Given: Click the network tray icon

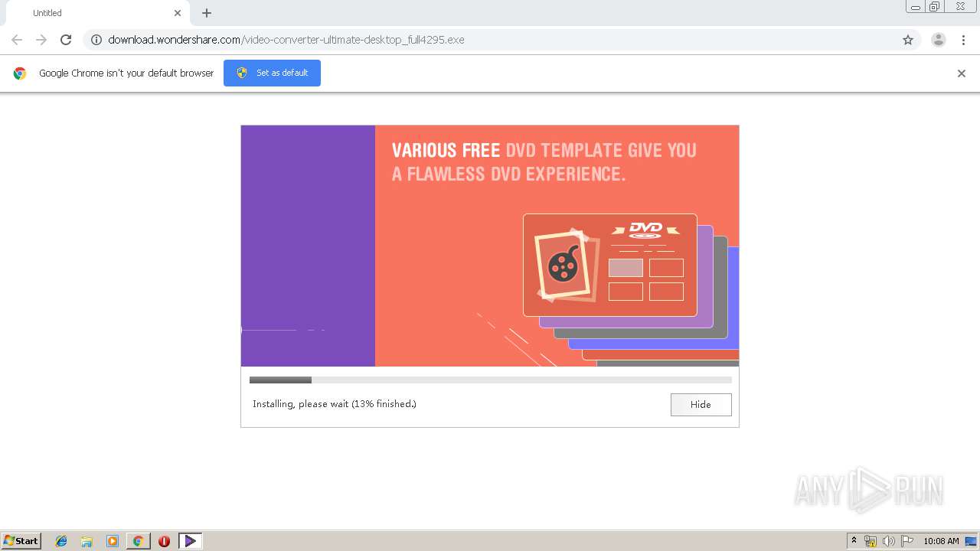Looking at the screenshot, I should (871, 541).
